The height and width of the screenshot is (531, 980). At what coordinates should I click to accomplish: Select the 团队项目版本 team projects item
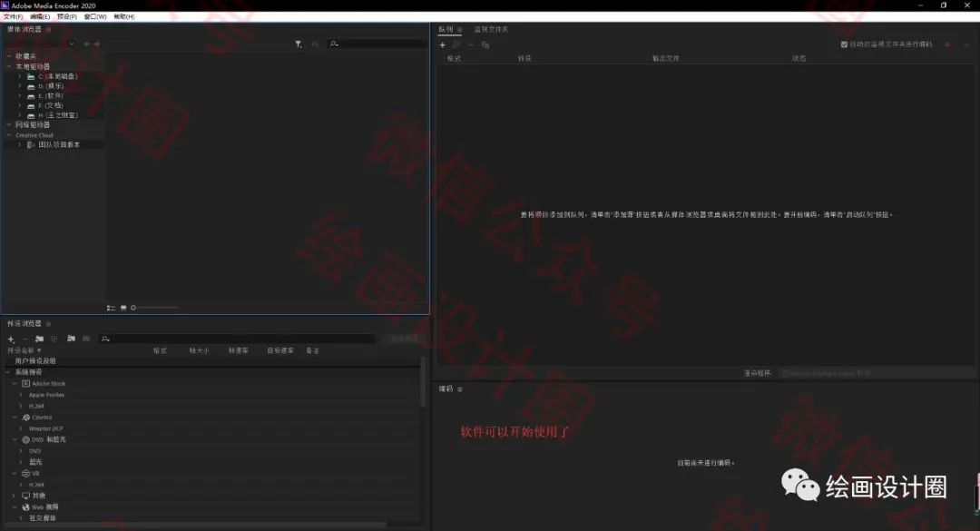click(59, 144)
